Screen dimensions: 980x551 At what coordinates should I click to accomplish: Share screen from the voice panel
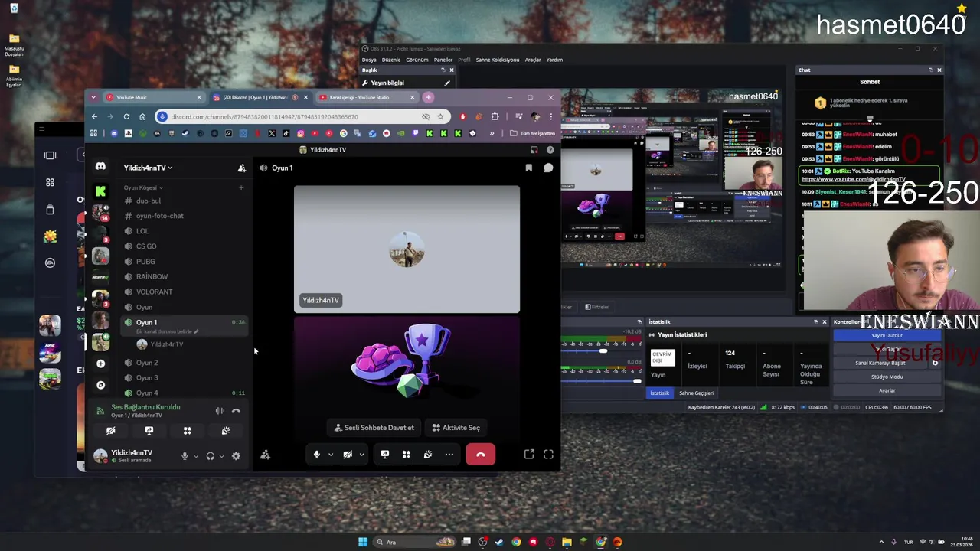pos(149,431)
